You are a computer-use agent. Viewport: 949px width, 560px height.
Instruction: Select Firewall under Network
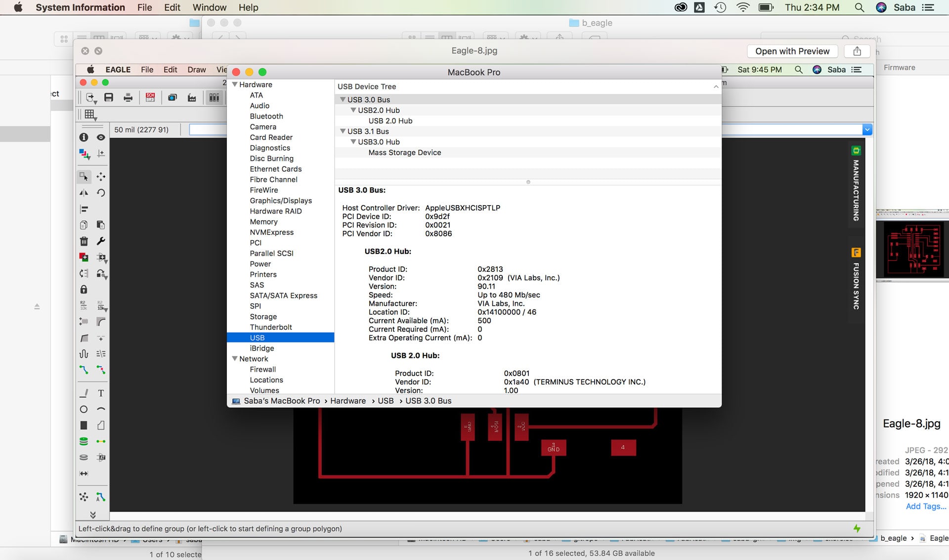point(263,369)
